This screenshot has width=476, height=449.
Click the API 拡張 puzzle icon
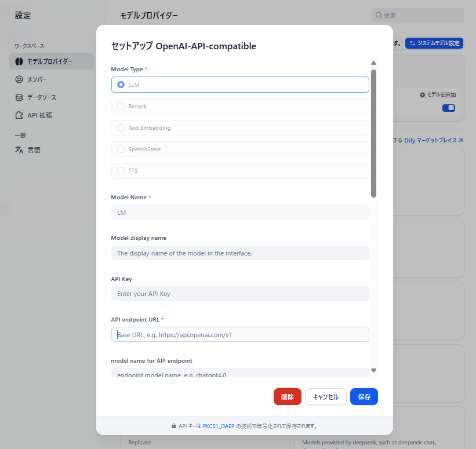[19, 115]
